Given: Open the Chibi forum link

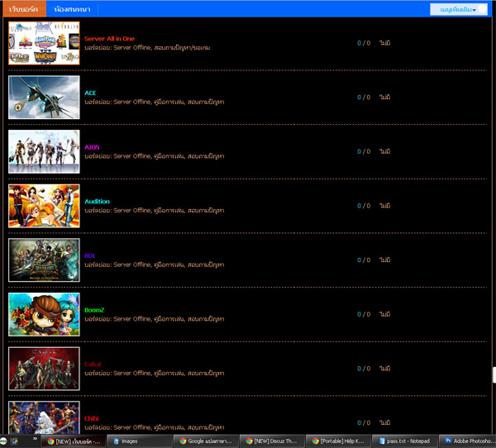Looking at the screenshot, I should pyautogui.click(x=92, y=418).
